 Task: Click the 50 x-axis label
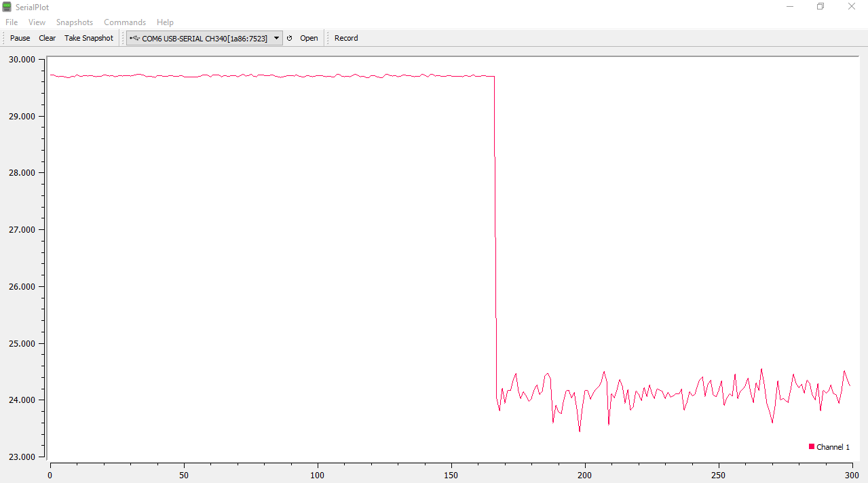[184, 476]
